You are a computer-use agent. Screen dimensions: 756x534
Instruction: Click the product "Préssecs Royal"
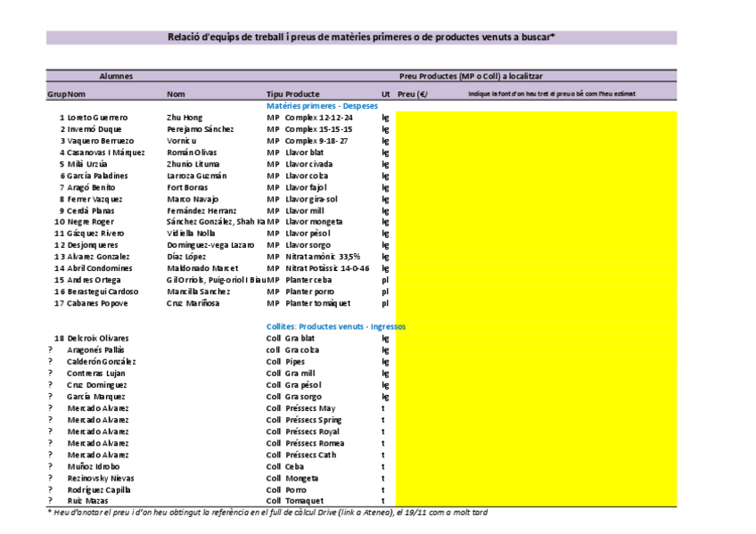pyautogui.click(x=312, y=431)
